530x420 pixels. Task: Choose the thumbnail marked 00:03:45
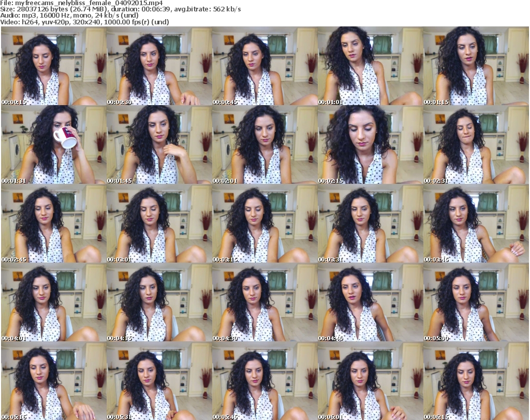click(476, 224)
